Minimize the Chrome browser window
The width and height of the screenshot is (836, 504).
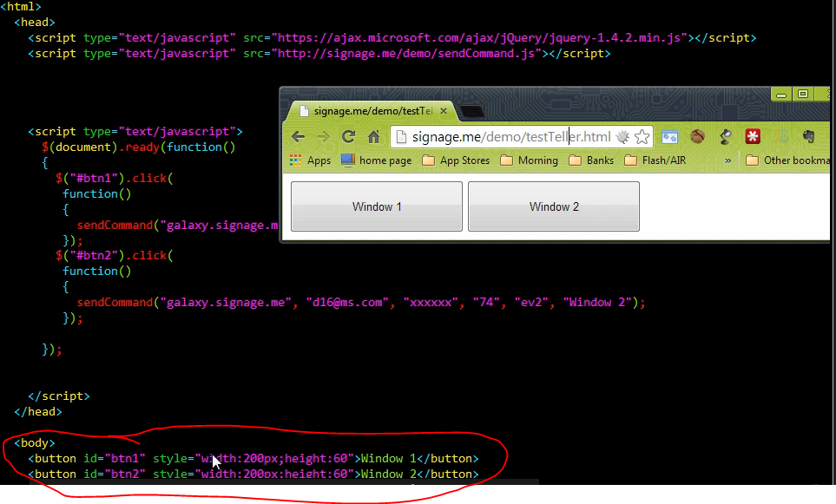coord(781,95)
